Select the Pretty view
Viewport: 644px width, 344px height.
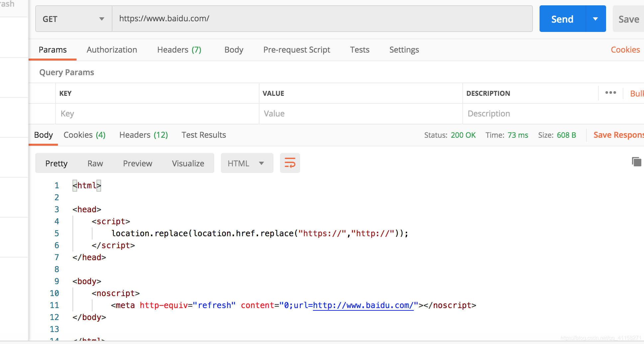(56, 163)
